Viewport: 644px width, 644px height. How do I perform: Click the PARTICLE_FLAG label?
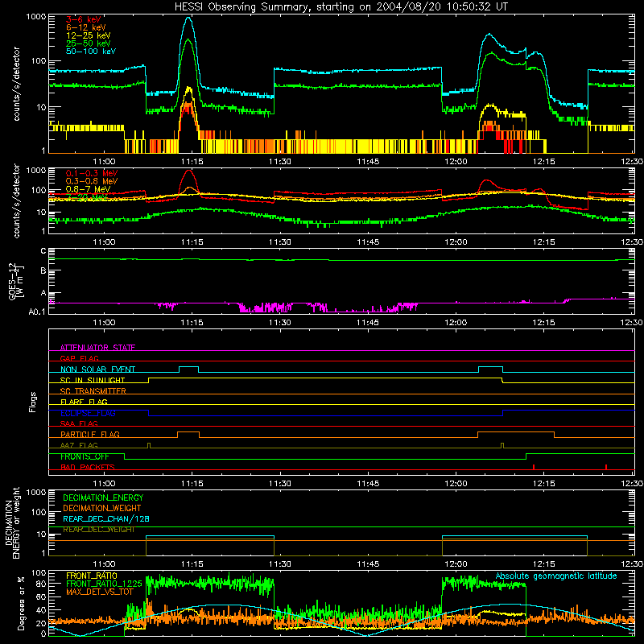[x=90, y=434]
